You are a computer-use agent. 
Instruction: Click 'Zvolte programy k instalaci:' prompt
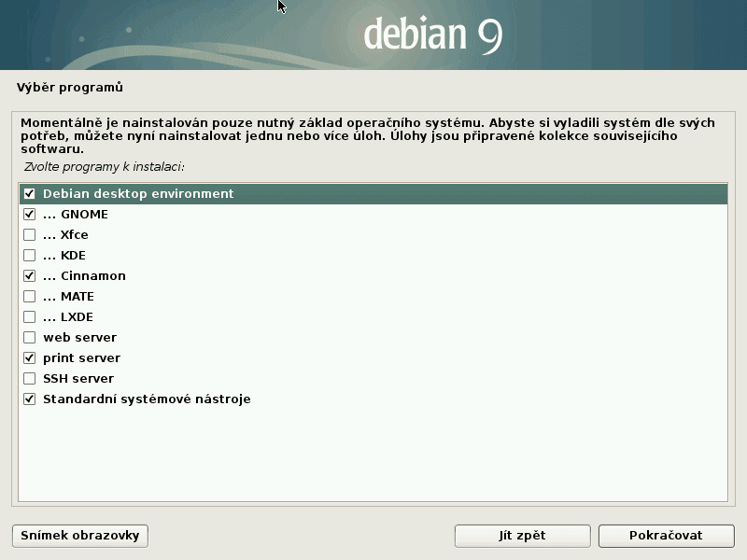tap(104, 167)
